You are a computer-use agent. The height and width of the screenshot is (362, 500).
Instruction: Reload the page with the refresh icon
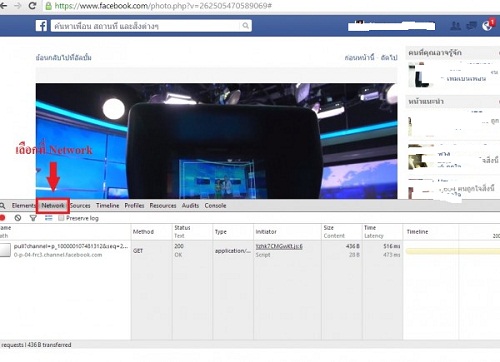coord(32,6)
